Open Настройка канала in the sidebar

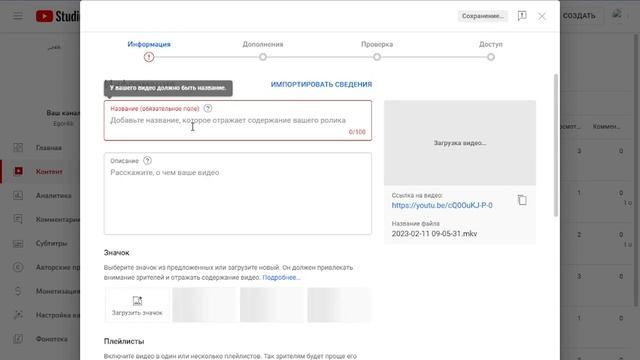(x=41, y=315)
